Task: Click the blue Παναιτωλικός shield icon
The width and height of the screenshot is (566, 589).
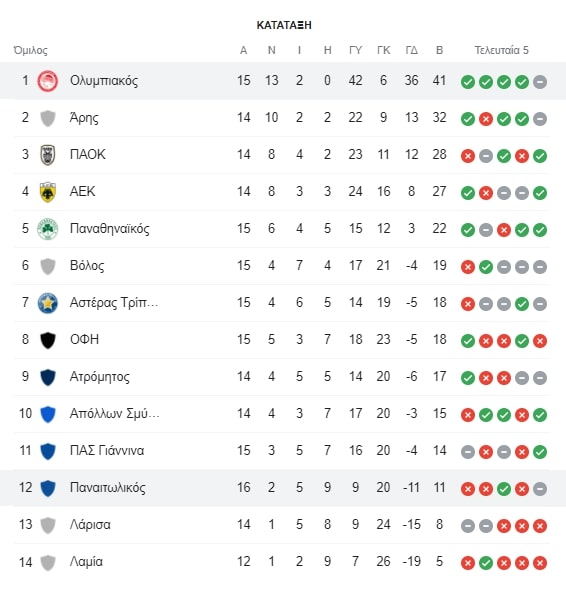Action: [48, 488]
